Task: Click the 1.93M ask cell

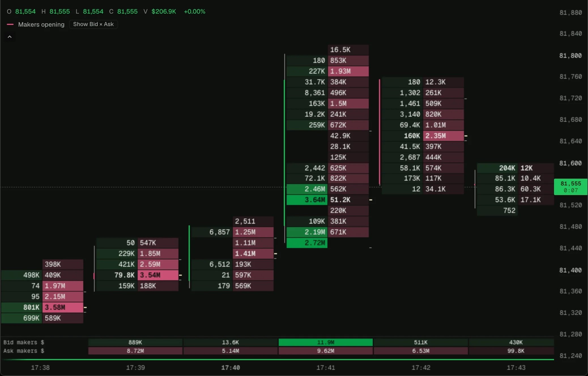Action: click(x=348, y=71)
